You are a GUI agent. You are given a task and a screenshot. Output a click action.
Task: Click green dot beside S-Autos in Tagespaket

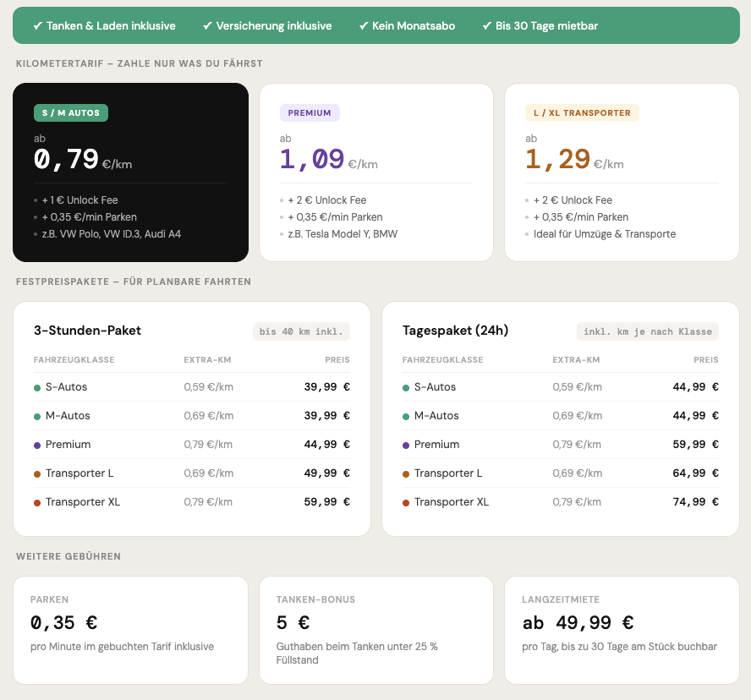pos(406,388)
